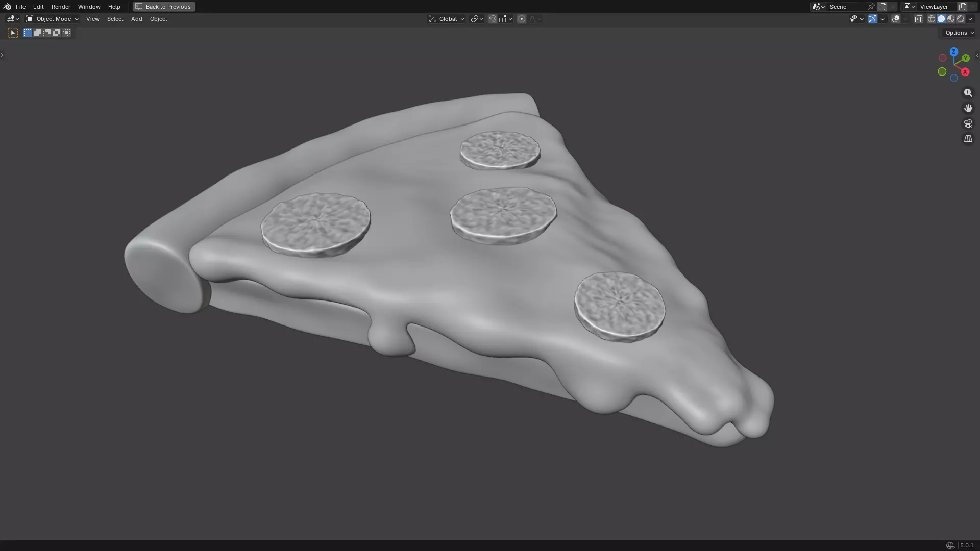Click the zoom magnifier viewport icon
Viewport: 980px width, 551px height.
click(x=968, y=93)
